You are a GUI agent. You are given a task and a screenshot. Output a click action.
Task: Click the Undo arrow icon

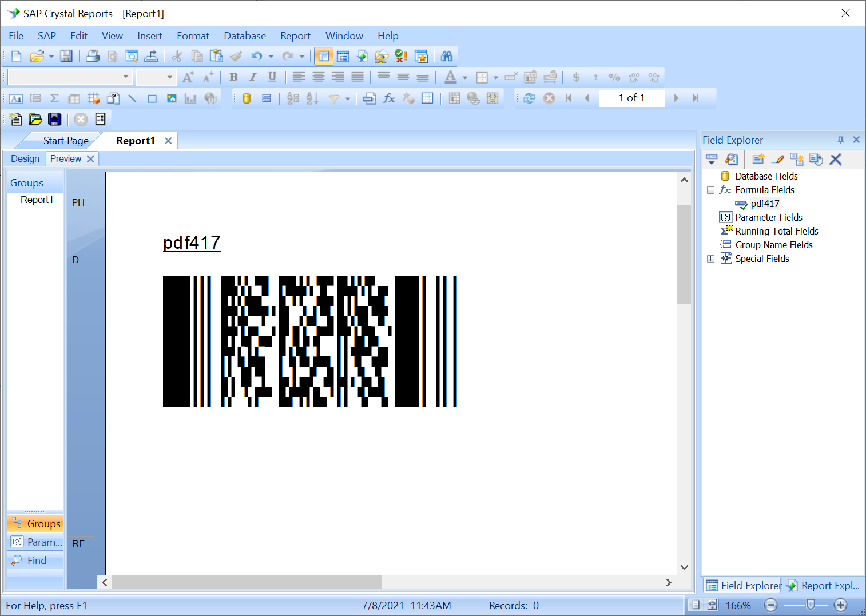click(x=257, y=56)
